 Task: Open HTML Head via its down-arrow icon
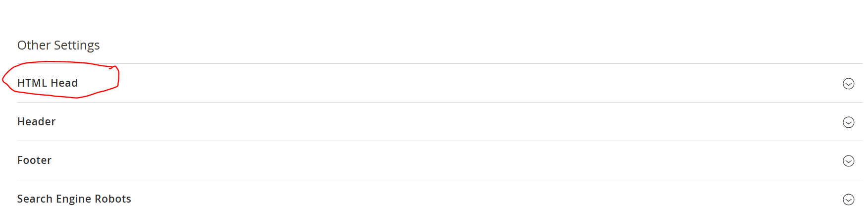[848, 84]
